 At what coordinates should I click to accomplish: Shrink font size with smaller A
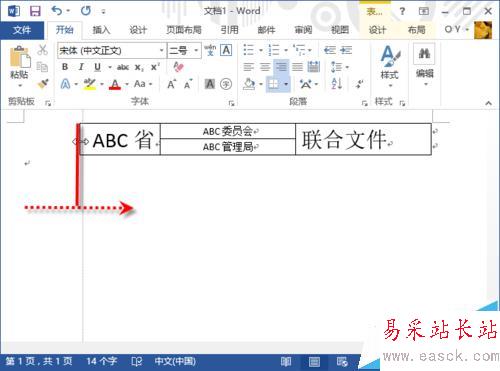188,84
